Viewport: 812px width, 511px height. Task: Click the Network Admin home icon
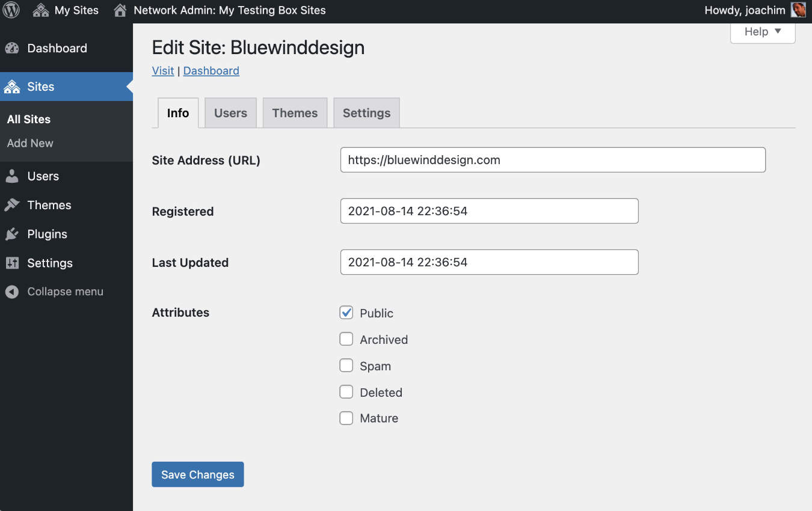(120, 10)
